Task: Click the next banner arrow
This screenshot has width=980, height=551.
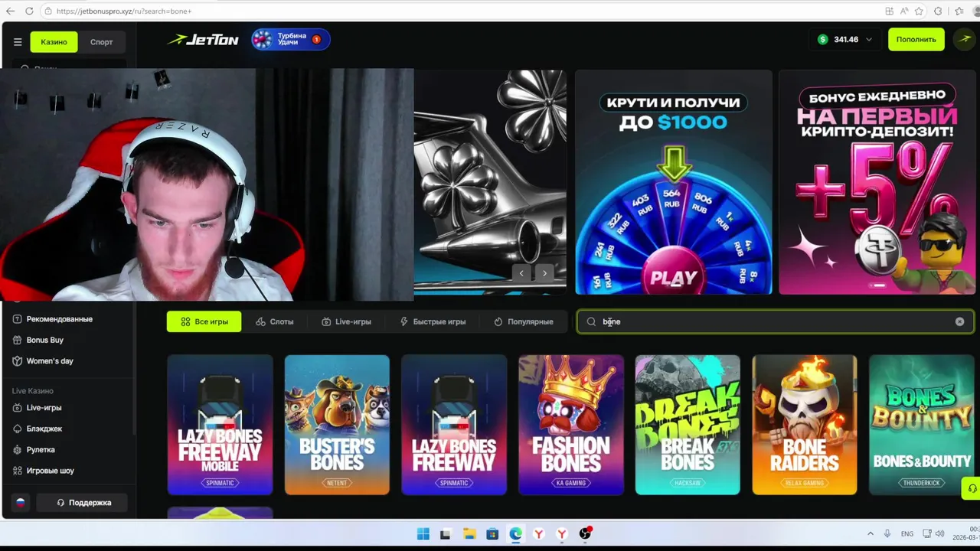Action: click(x=544, y=273)
